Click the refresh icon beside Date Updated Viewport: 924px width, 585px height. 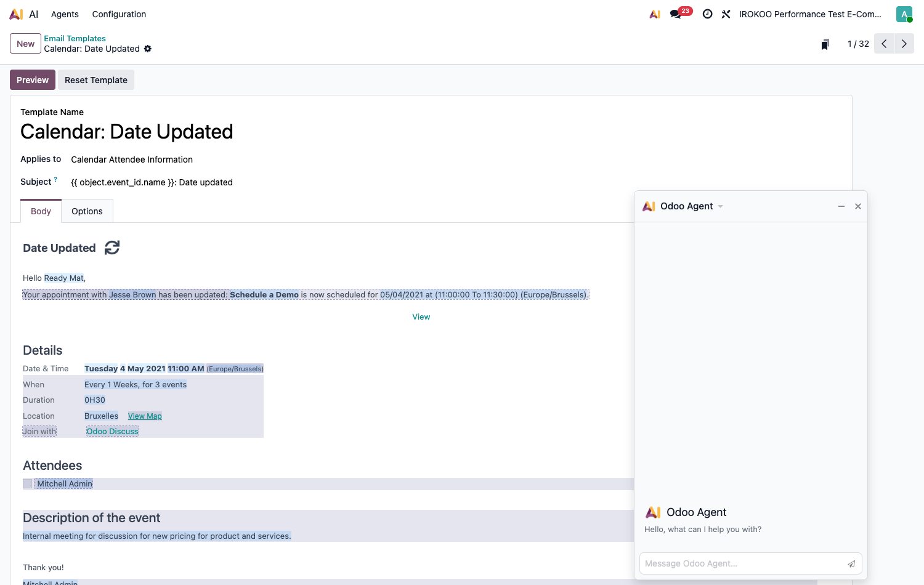coord(112,248)
